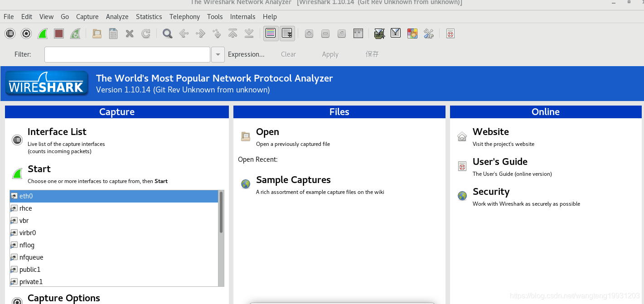Go to specific packet icon
This screenshot has width=644, height=304.
[217, 34]
